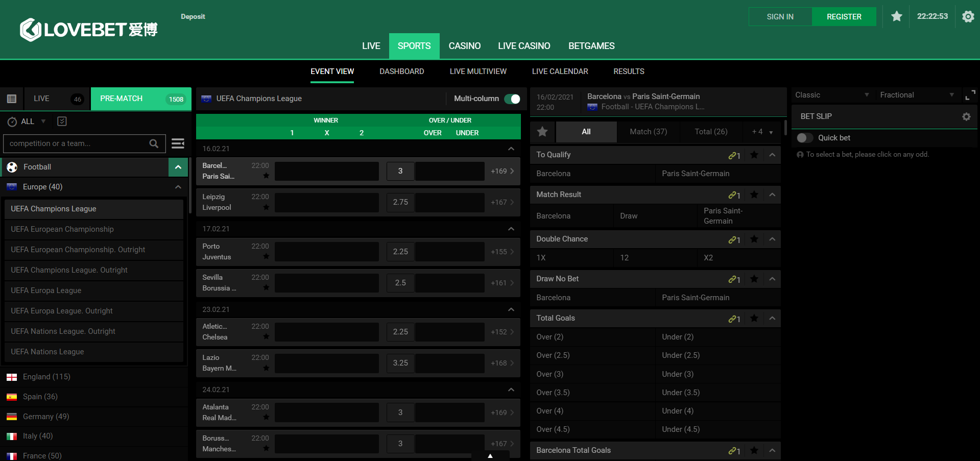
Task: Select the Total (26) markets tab
Action: tap(711, 132)
